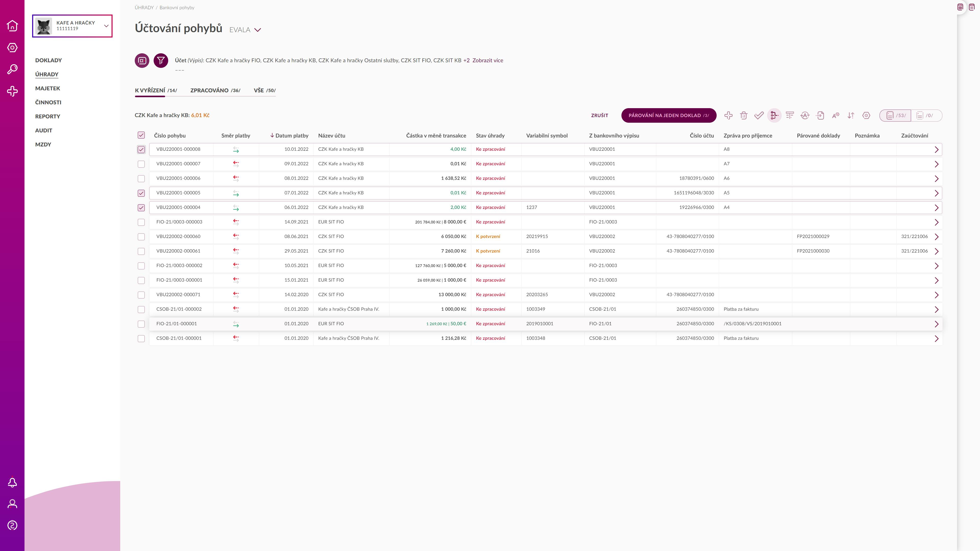Open the hexagon settings icon in sidebar

(x=12, y=47)
